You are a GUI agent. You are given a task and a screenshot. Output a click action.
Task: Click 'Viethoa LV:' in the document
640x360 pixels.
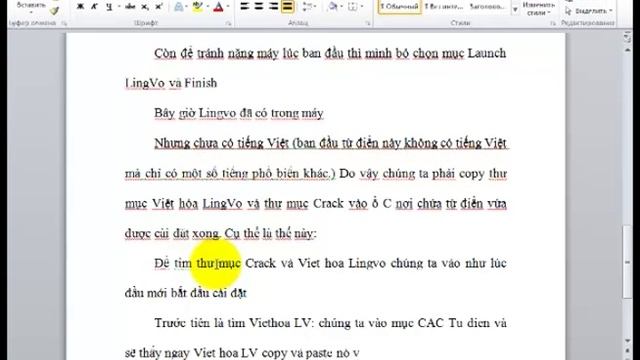[x=281, y=323]
